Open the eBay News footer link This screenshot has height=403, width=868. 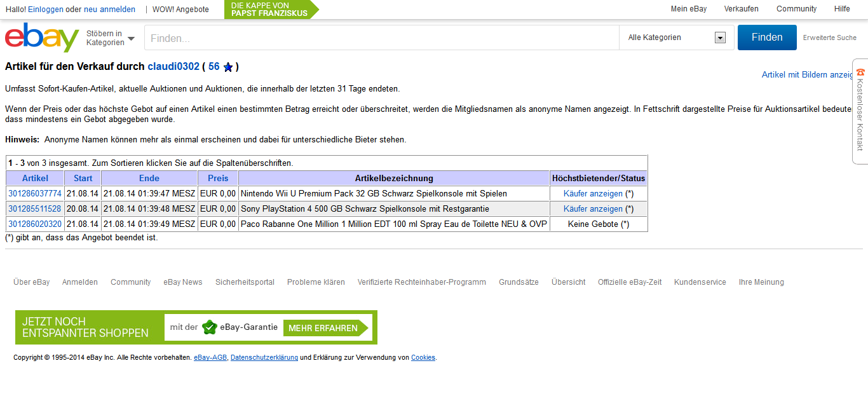(183, 282)
